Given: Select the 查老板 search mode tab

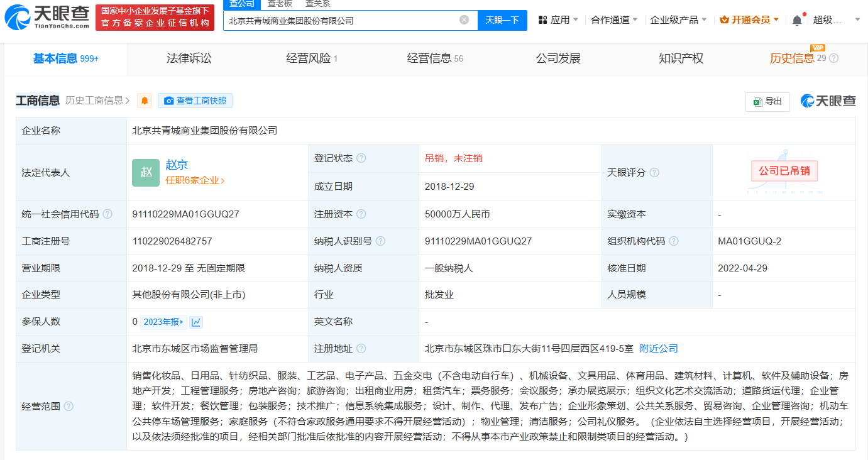Looking at the screenshot, I should 280,4.
